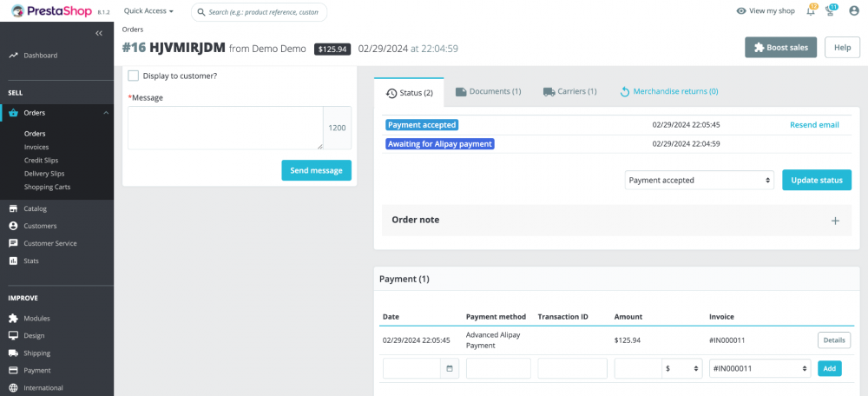868x396 pixels.
Task: Open Credit Slips in sidebar submenu
Action: click(x=41, y=161)
